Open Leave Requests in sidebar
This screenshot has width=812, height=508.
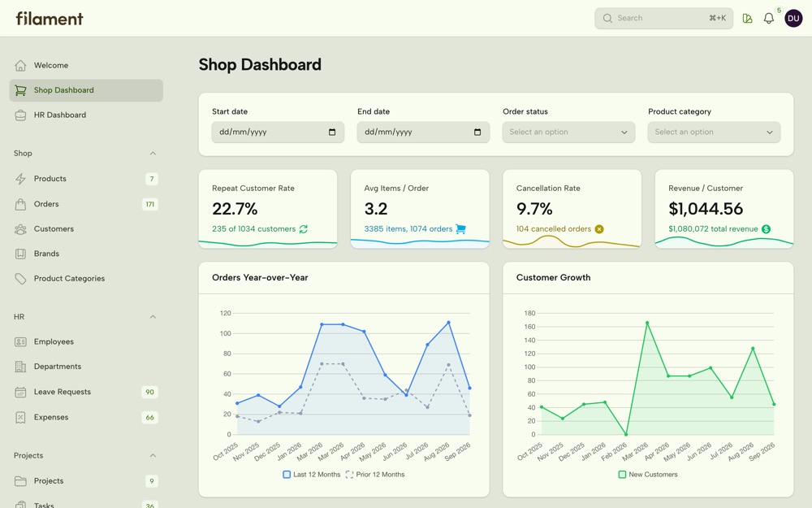(x=86, y=392)
